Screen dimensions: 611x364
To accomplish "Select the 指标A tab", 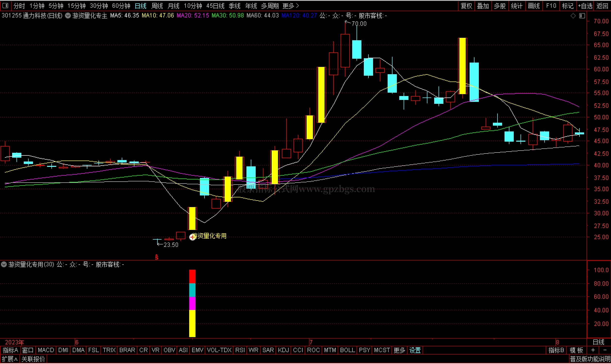I will [x=10, y=350].
